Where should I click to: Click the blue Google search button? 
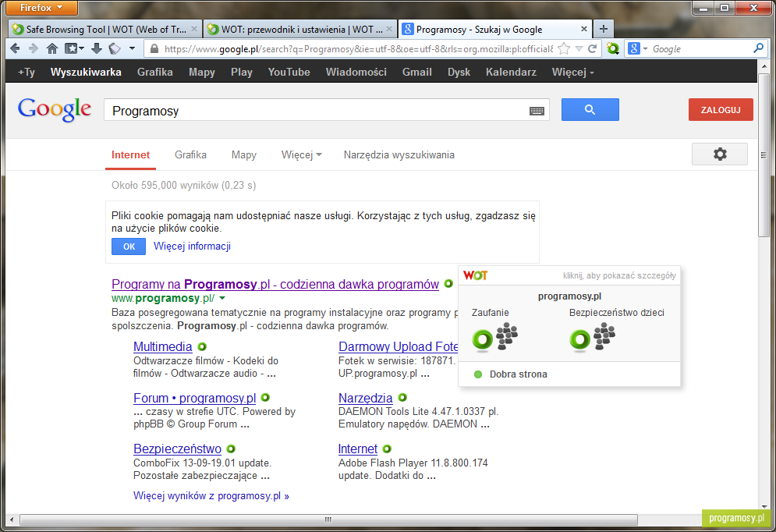coord(590,109)
